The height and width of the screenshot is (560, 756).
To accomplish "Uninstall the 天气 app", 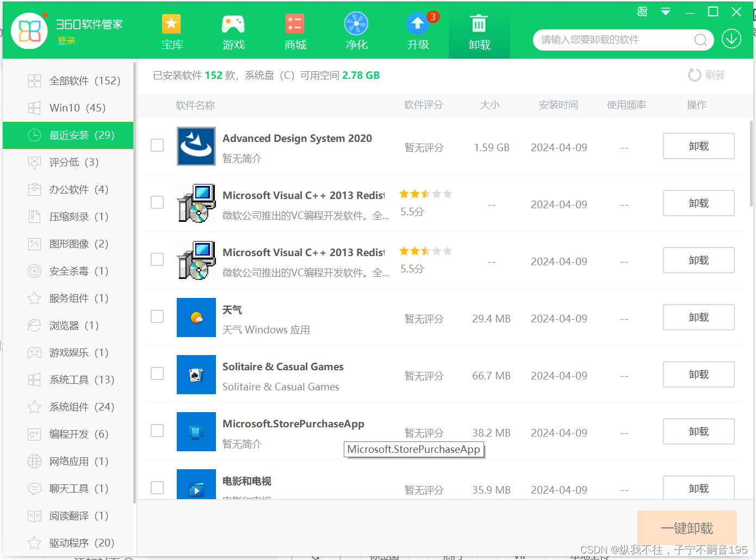I will [698, 318].
